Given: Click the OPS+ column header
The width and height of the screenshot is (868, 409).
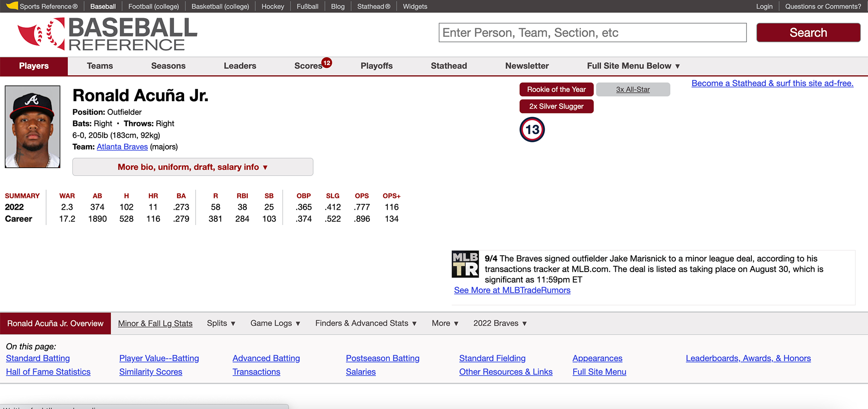Looking at the screenshot, I should 392,196.
